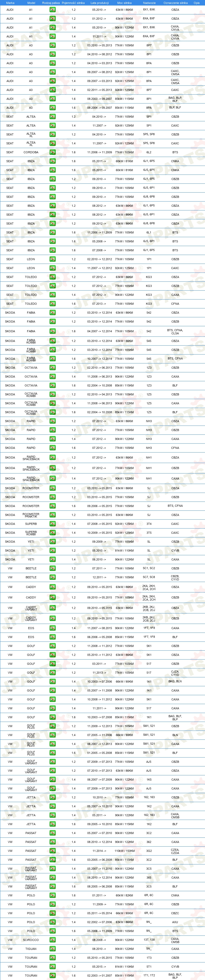This screenshot has width=205, height=980.
Task: Click body code 137, 138
Action: pyautogui.click(x=149, y=940)
